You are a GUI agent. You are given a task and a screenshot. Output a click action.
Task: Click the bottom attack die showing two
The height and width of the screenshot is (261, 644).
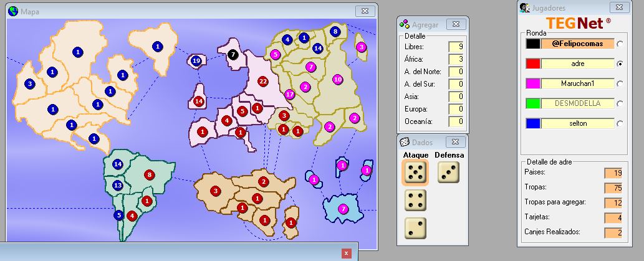[415, 227]
